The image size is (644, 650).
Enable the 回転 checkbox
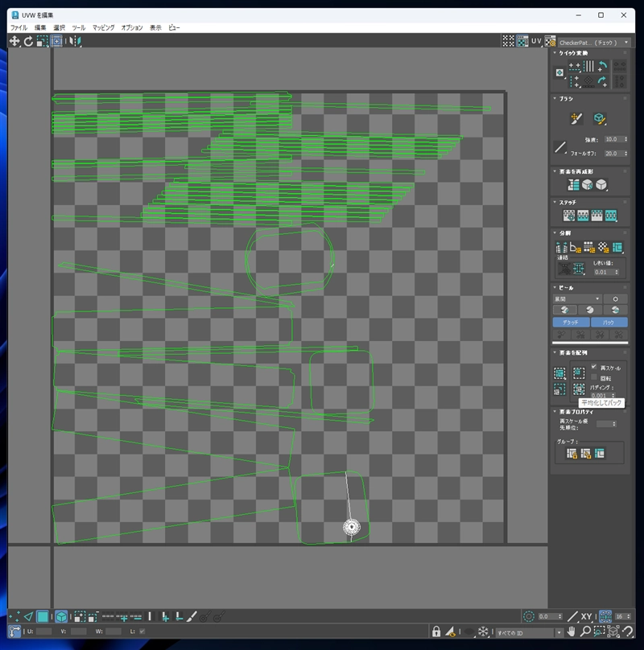594,376
